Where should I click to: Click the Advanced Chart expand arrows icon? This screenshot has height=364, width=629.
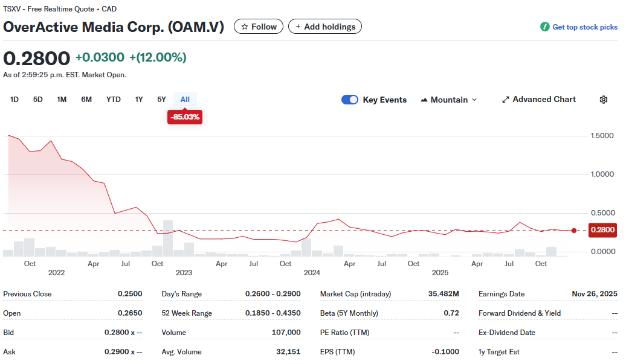[506, 100]
